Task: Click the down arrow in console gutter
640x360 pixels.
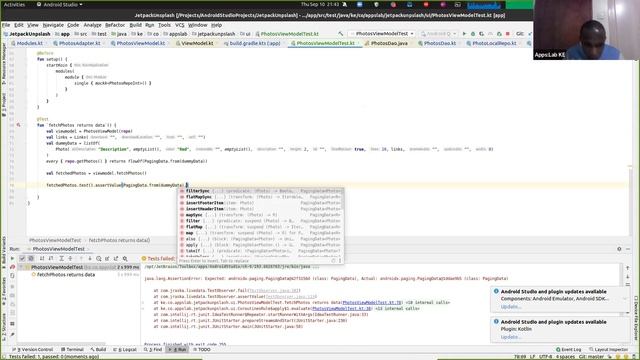Action: (x=628, y=276)
